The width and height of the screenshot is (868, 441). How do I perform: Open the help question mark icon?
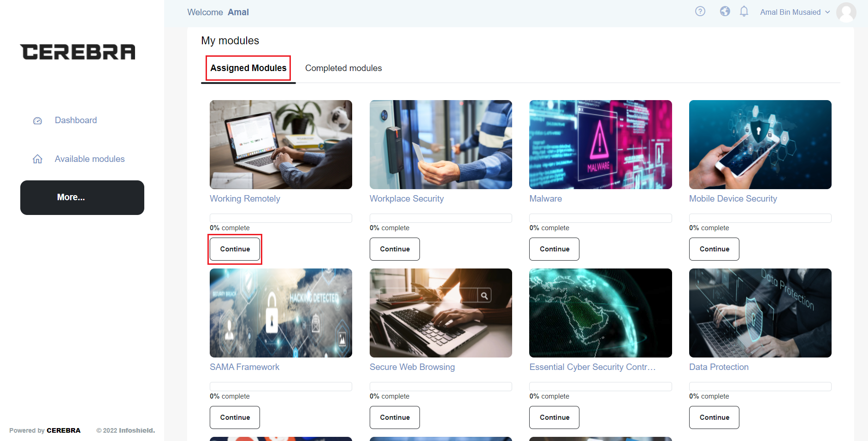700,12
